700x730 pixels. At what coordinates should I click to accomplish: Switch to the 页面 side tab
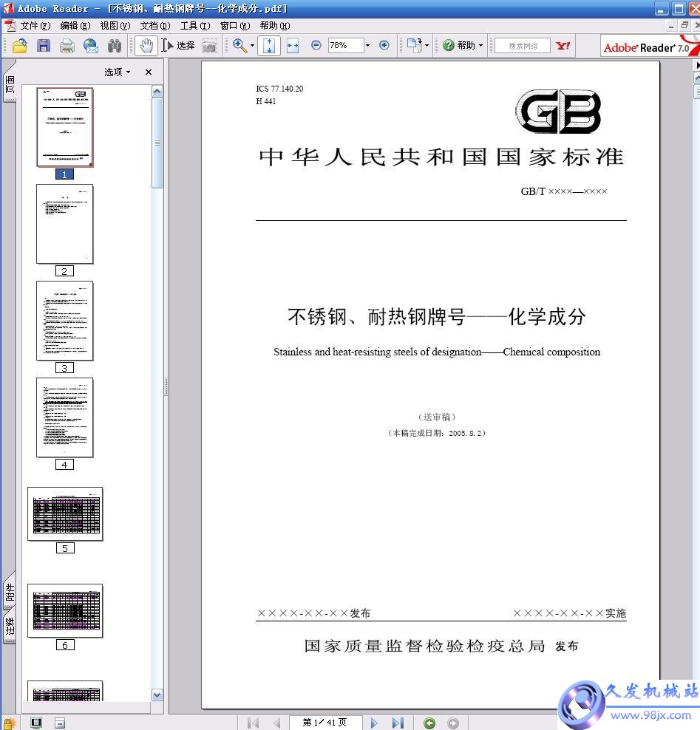(x=10, y=84)
